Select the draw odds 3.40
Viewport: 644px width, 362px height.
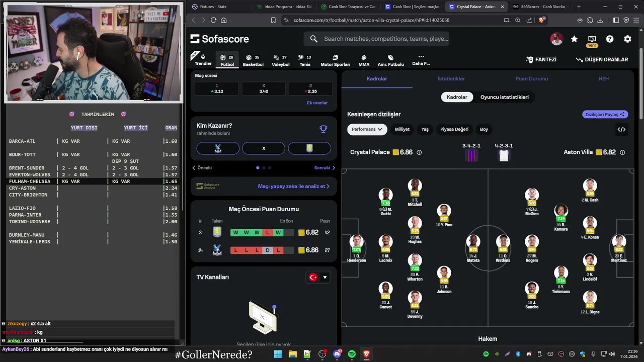(264, 88)
